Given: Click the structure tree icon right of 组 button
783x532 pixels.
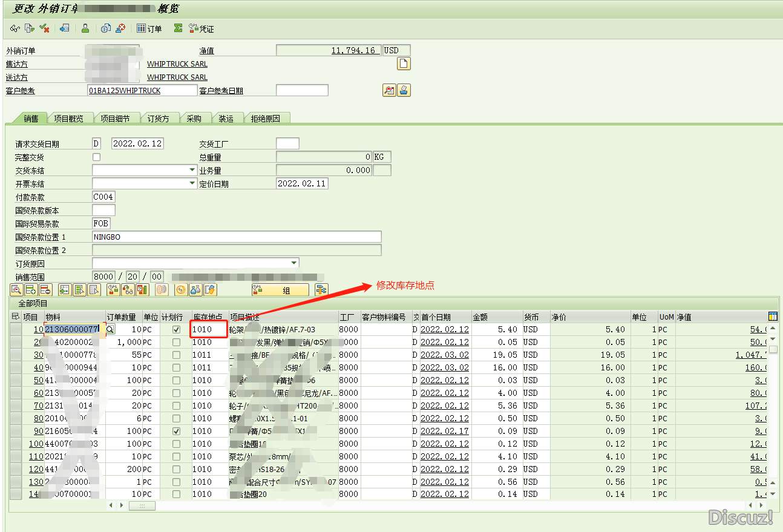Looking at the screenshot, I should (x=321, y=290).
